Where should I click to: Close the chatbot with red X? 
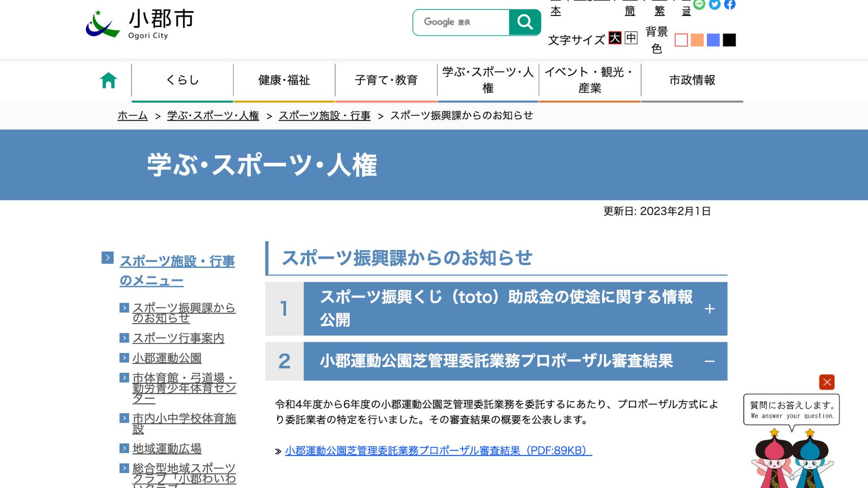tap(827, 382)
